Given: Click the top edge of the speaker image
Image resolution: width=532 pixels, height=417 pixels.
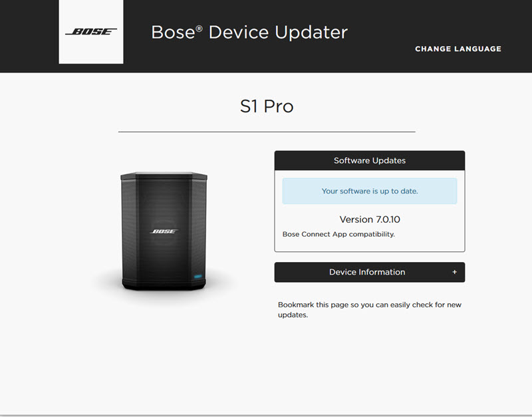Looking at the screenshot, I should pos(164,174).
